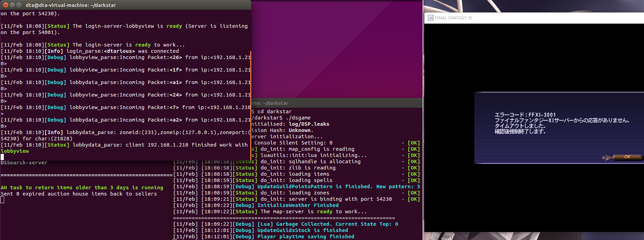Maximize the login server terminal window

coord(19,5)
